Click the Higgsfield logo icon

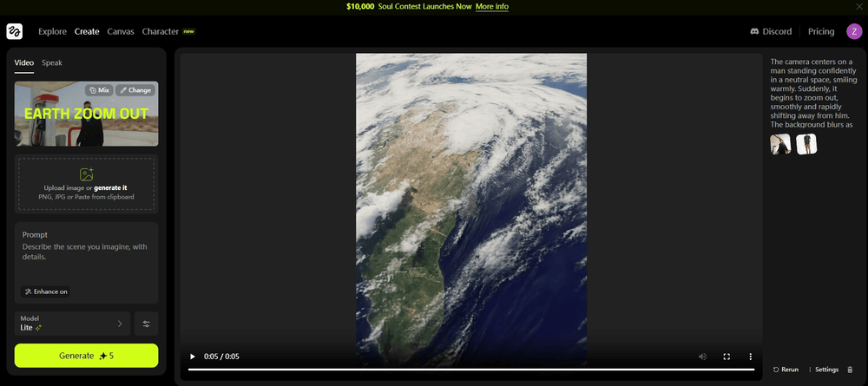point(15,31)
